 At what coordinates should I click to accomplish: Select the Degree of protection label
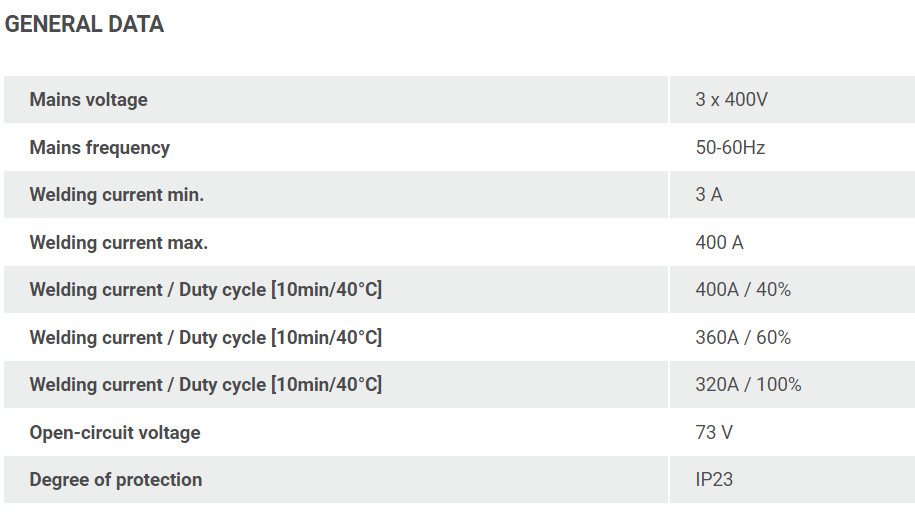(115, 480)
